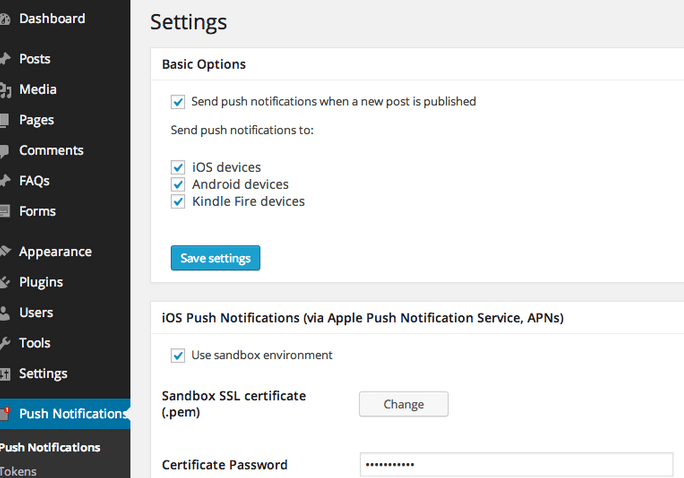The width and height of the screenshot is (684, 478).
Task: Open the Settings menu item in sidebar
Action: (x=43, y=374)
